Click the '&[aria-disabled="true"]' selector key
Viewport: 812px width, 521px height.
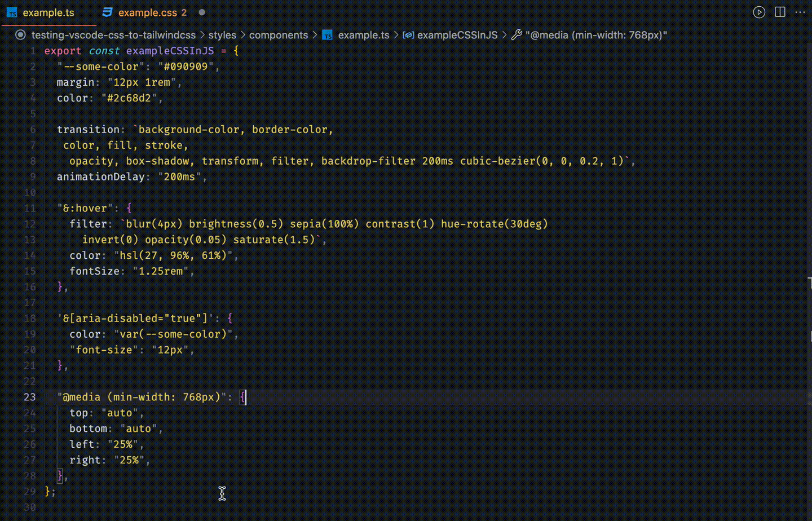click(x=135, y=318)
